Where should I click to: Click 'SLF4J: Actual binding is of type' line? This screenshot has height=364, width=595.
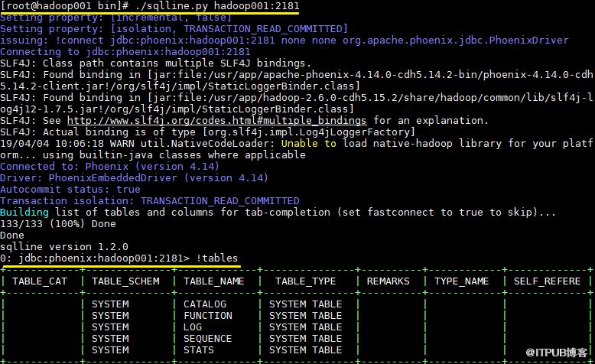(x=207, y=132)
